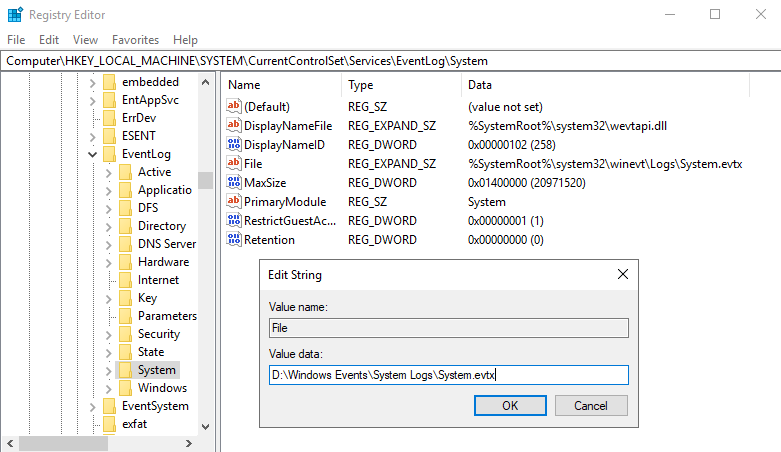Expand the Security subkey

coord(109,334)
